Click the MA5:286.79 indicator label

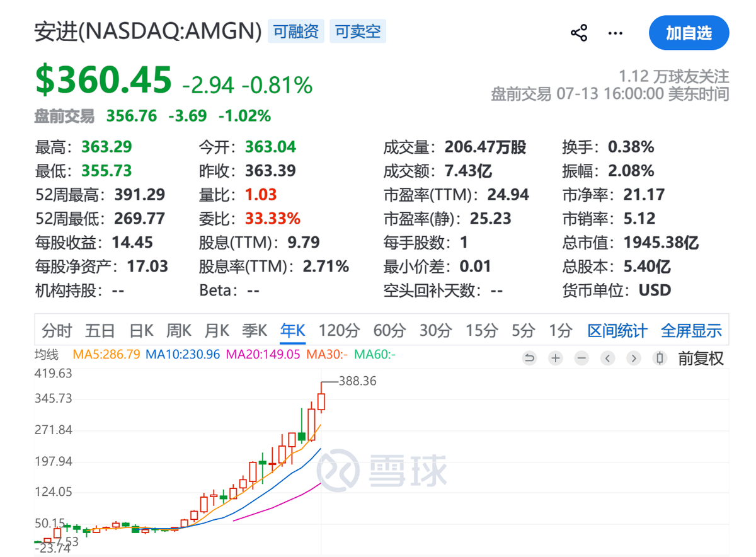[x=106, y=354]
